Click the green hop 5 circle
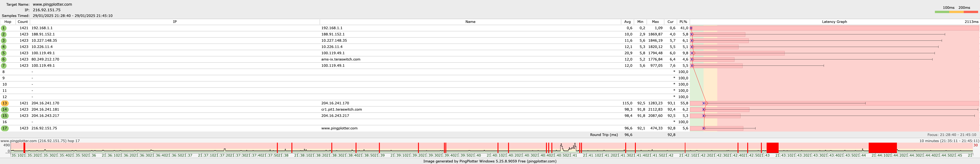The width and height of the screenshot is (980, 164). tap(4, 53)
